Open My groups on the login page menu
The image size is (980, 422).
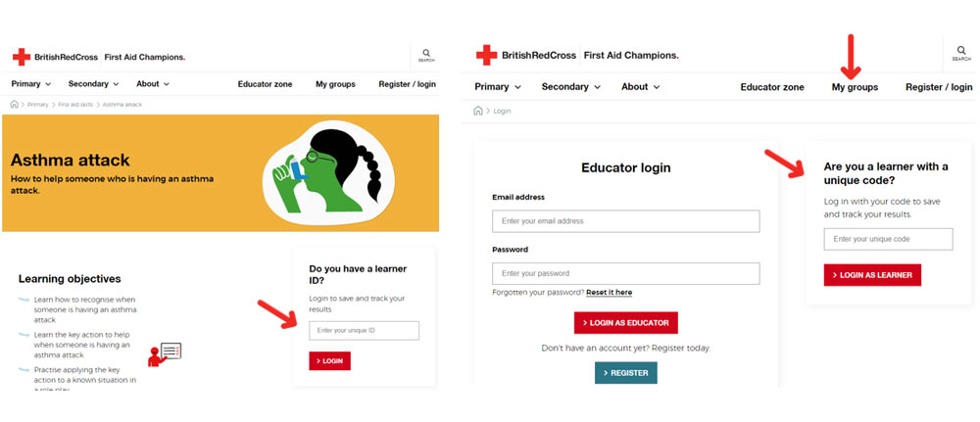[x=855, y=87]
